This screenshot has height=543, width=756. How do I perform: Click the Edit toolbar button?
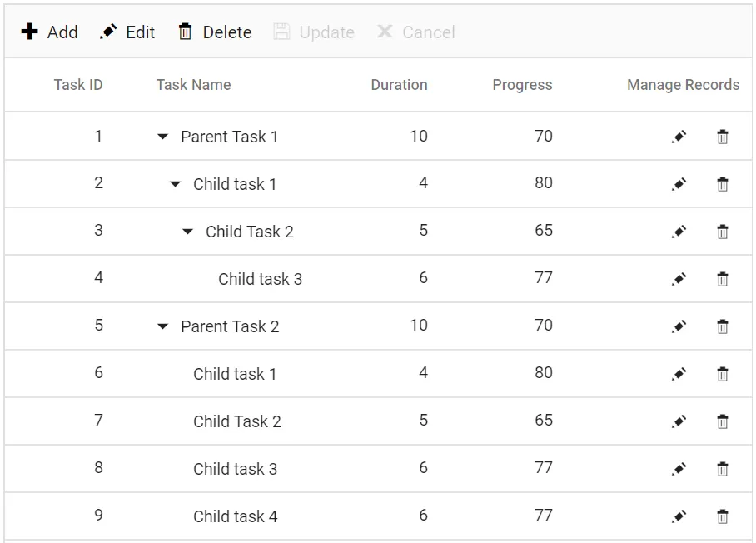pyautogui.click(x=127, y=32)
